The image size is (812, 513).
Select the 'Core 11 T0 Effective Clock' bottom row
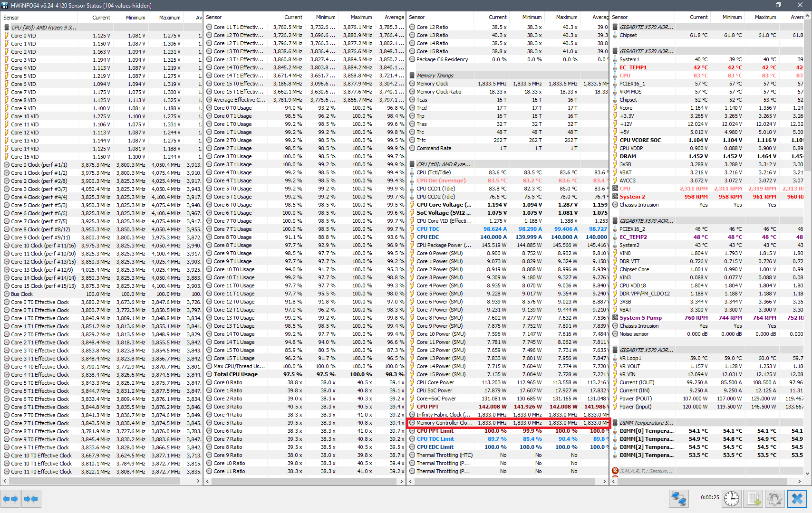tap(102, 472)
